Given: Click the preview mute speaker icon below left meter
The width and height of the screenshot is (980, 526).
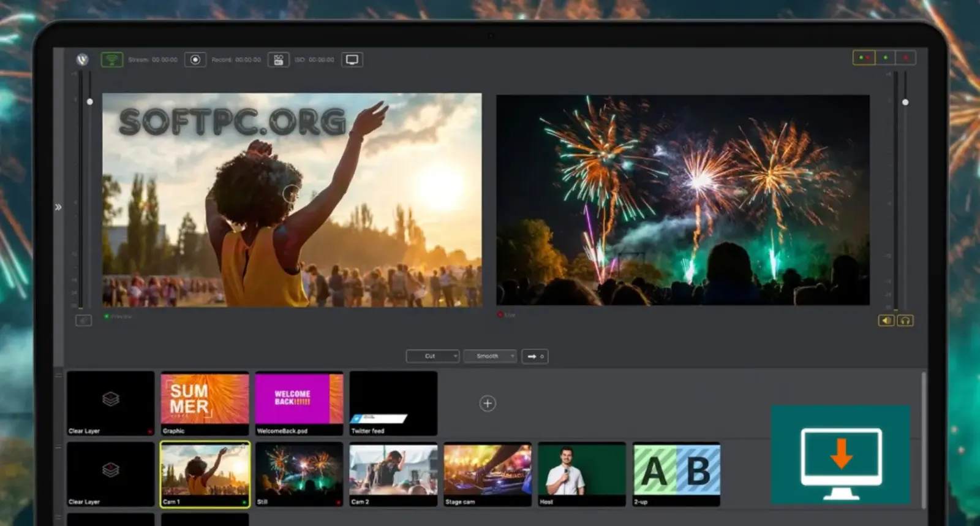Looking at the screenshot, I should pos(83,320).
